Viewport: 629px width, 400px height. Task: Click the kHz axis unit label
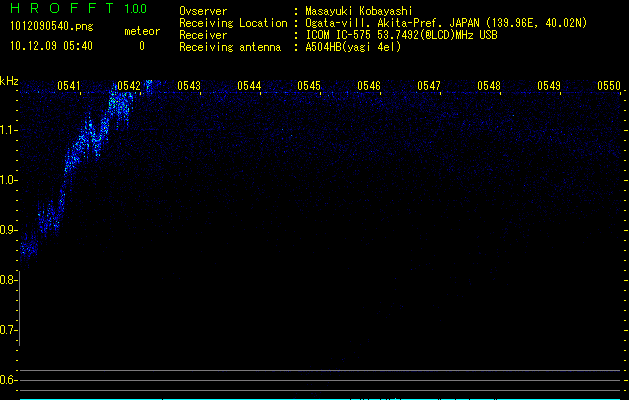click(9, 81)
